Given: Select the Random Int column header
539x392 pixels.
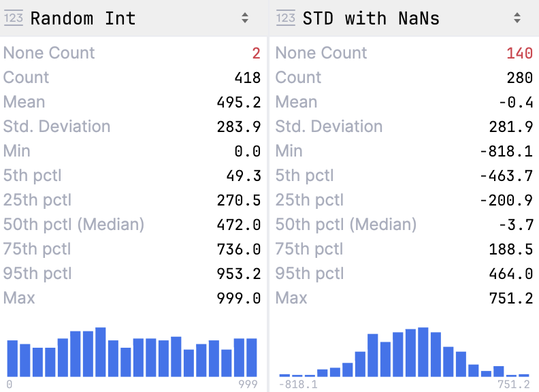Looking at the screenshot, I should pos(83,18).
